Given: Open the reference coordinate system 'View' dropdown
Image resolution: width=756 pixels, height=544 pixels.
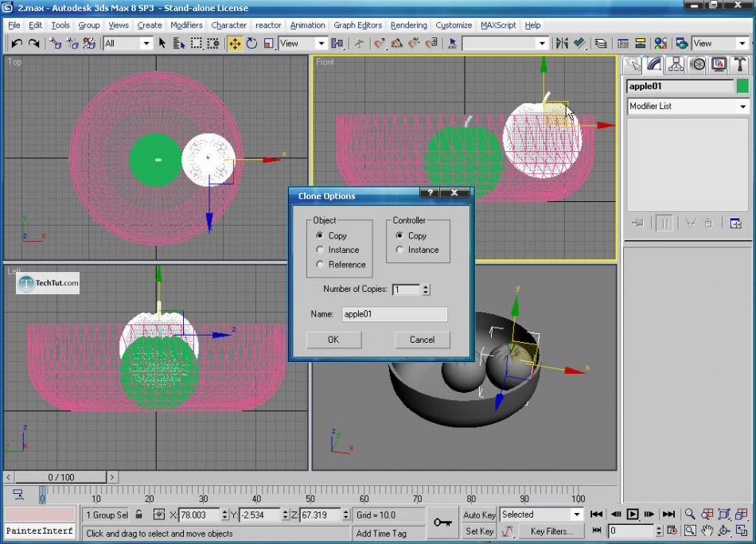Looking at the screenshot, I should tap(321, 44).
